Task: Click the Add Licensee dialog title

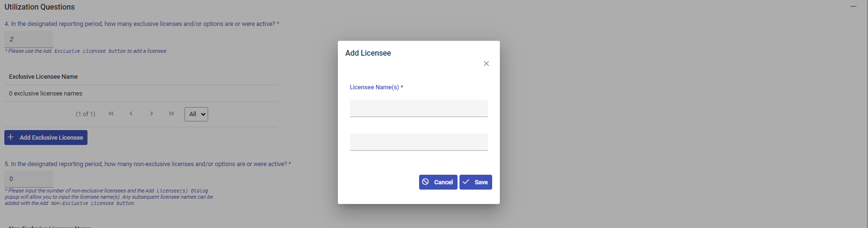Action: click(368, 53)
